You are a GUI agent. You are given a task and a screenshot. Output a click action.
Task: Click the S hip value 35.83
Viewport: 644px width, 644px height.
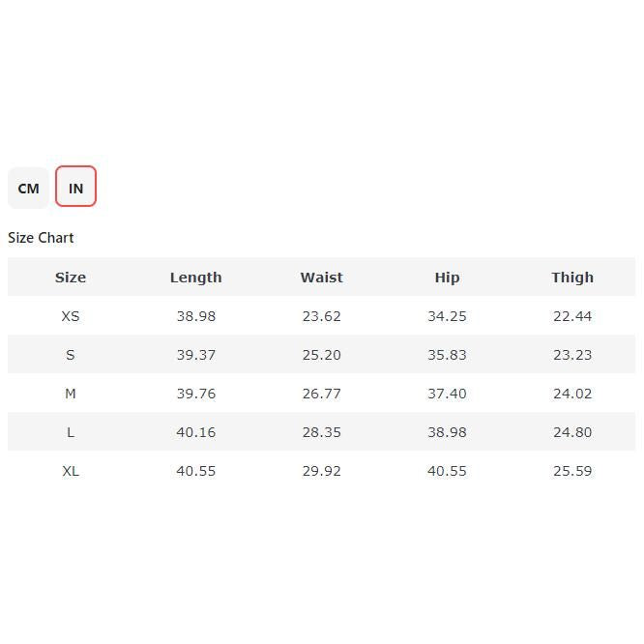[447, 355]
